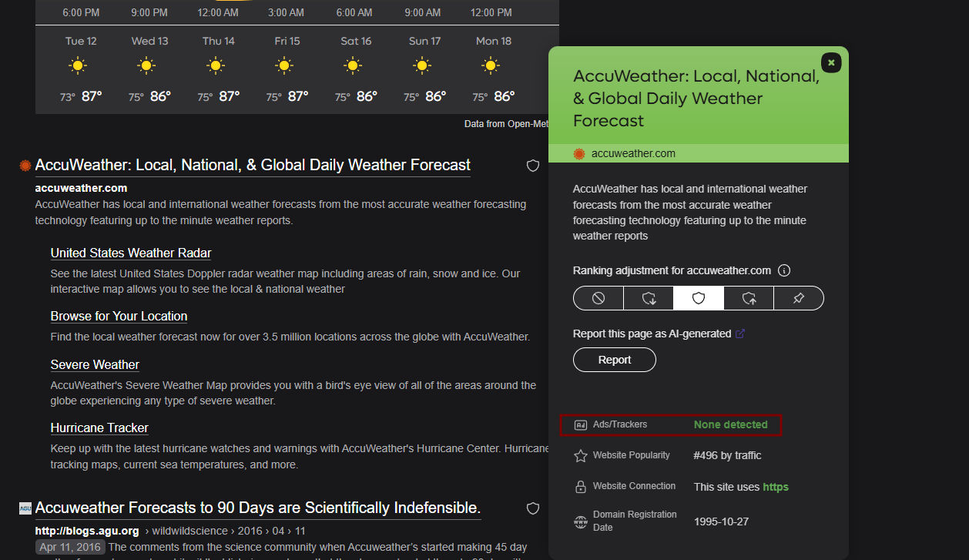Screen dimensions: 969x560
Task: Select the Mon 18 sun forecast icon
Action: tap(490, 65)
